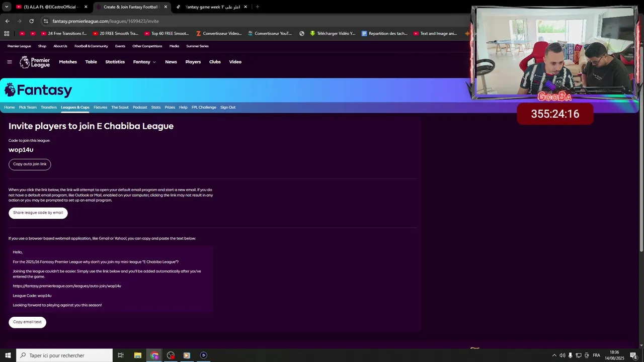The width and height of the screenshot is (644, 362).
Task: Open the volume control in system tray
Action: point(562,355)
